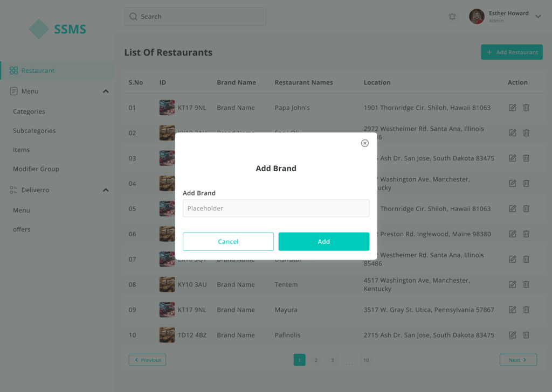The height and width of the screenshot is (392, 552).
Task: Open the notifications bell
Action: tap(452, 17)
